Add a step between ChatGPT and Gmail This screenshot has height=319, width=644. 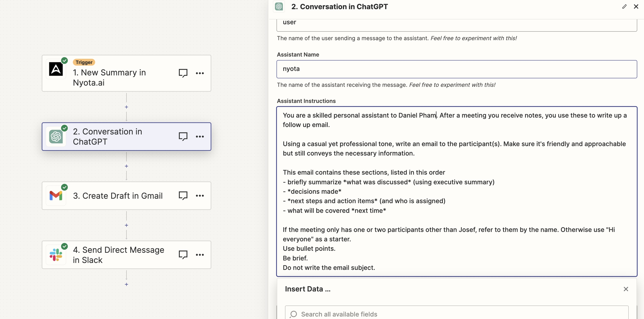click(x=127, y=166)
